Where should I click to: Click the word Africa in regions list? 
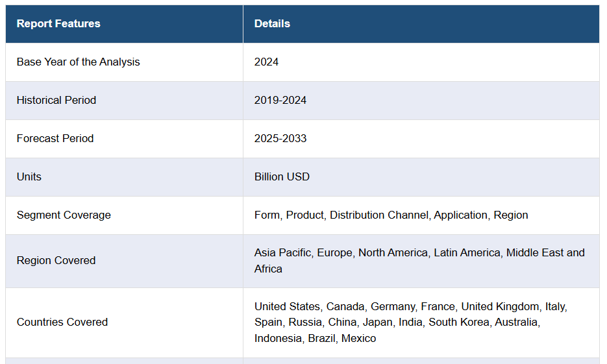[x=268, y=269]
